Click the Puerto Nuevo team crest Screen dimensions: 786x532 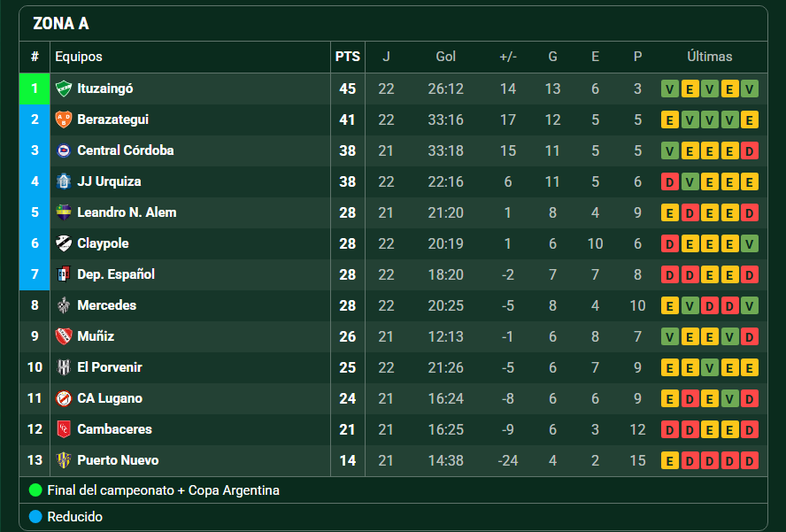pos(64,460)
